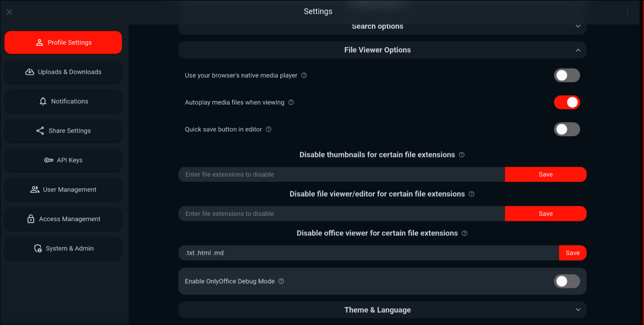Save the disabled thumbnail extensions
The width and height of the screenshot is (644, 325).
pyautogui.click(x=545, y=175)
